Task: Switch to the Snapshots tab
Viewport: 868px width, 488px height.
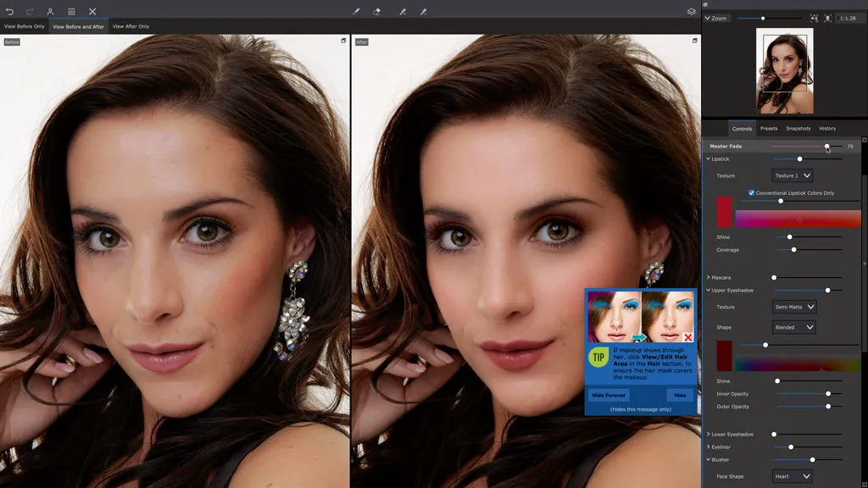Action: pos(797,128)
